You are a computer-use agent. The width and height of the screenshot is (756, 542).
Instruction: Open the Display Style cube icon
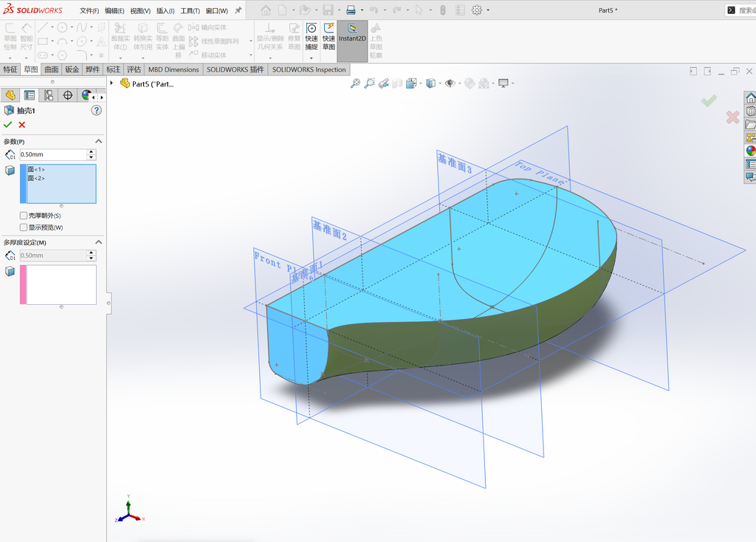(431, 83)
